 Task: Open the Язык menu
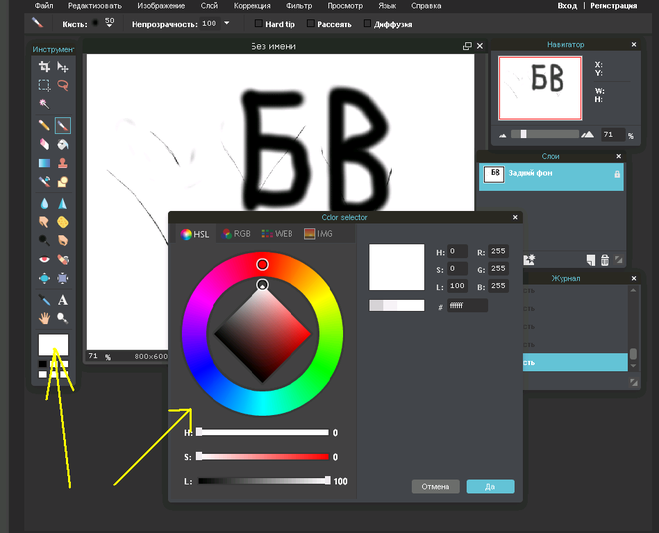pos(387,6)
